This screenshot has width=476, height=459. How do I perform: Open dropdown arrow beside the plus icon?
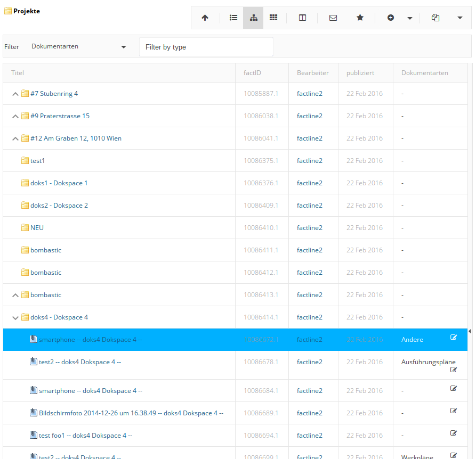409,18
